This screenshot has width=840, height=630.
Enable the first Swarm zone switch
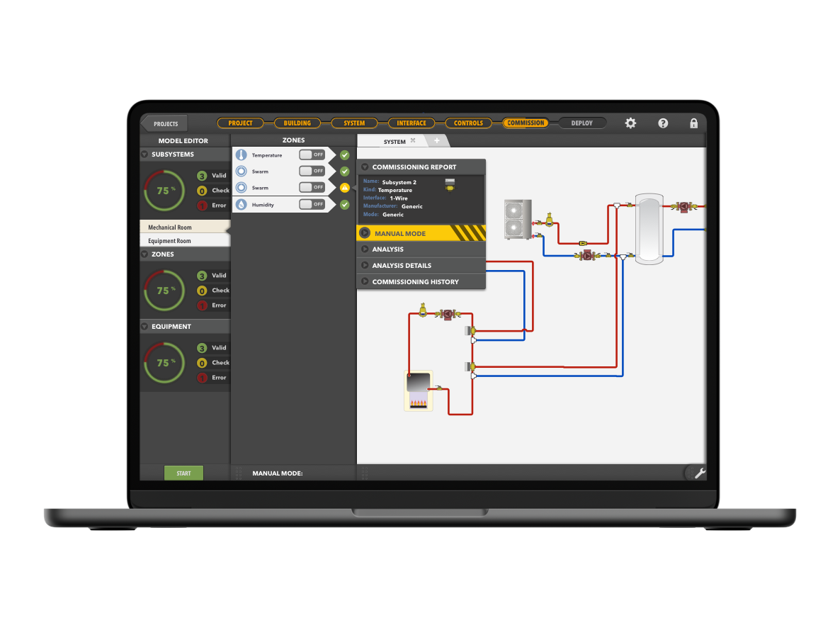[x=312, y=171]
